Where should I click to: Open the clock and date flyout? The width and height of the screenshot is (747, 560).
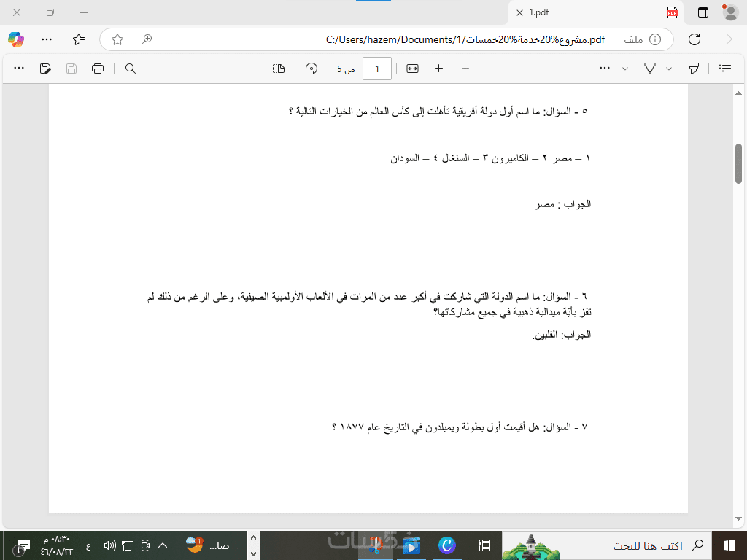coord(56,545)
